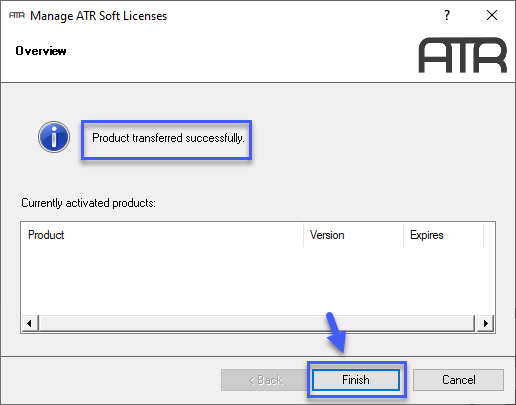Sort list by the Expires column header

443,235
